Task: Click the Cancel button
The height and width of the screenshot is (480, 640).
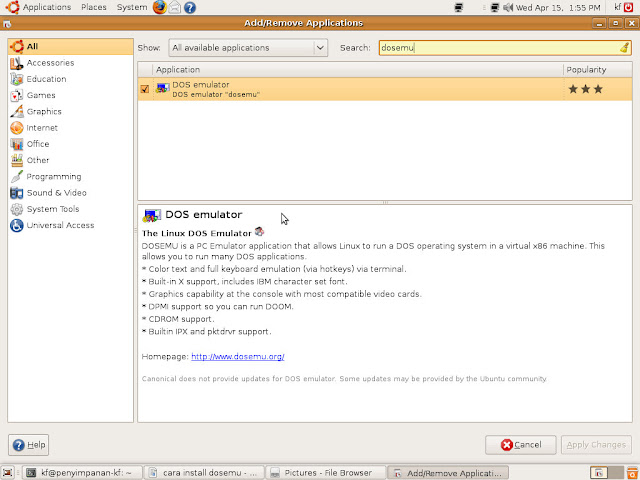Action: pos(520,444)
